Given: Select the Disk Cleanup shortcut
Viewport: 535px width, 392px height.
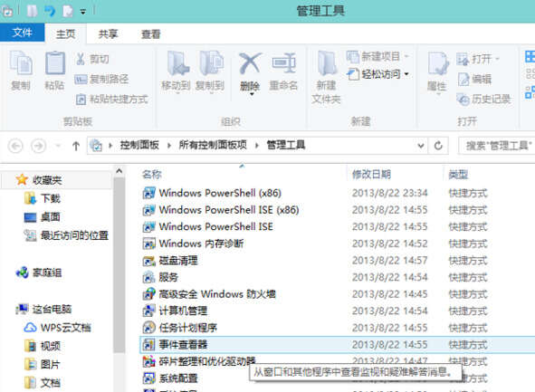Looking at the screenshot, I should [x=178, y=261].
